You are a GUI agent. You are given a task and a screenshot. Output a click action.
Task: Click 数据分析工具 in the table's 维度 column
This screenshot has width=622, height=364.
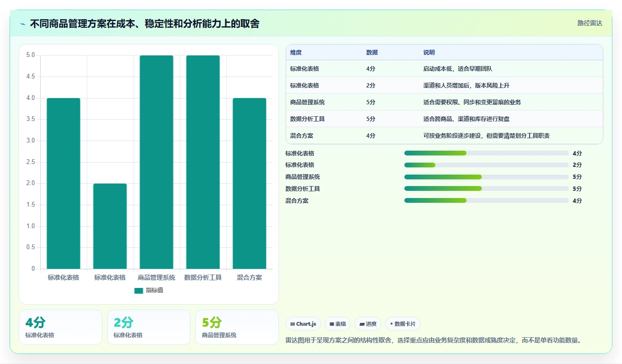pos(307,119)
